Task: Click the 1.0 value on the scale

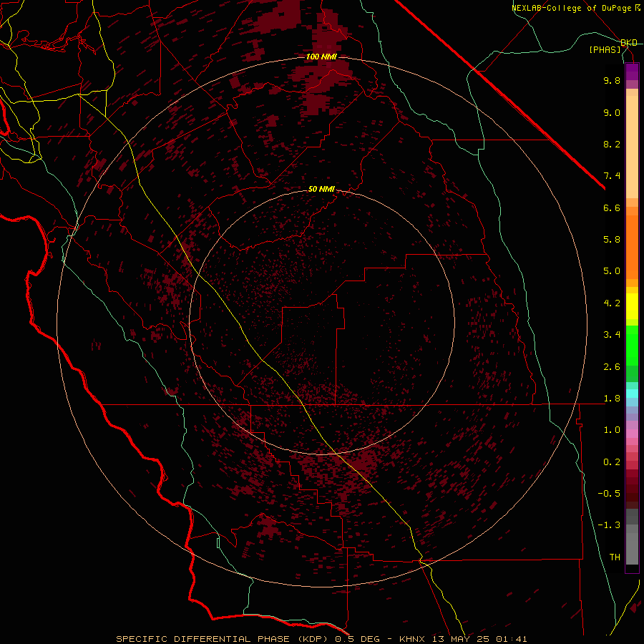Action: [x=612, y=430]
